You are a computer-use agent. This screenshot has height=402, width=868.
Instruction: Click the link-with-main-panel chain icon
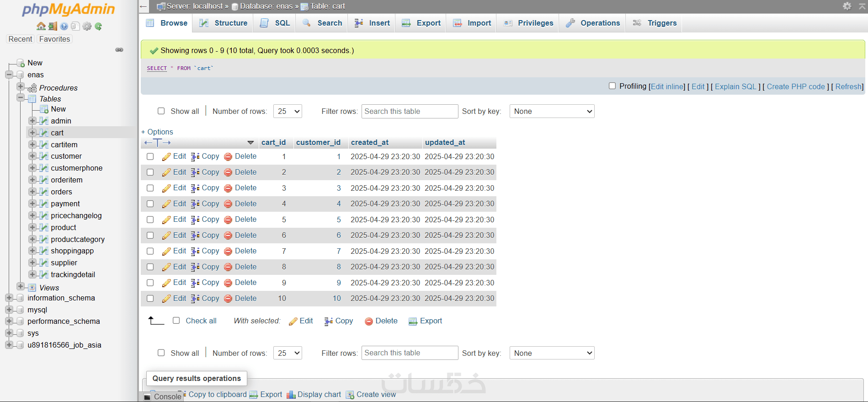pos(119,49)
